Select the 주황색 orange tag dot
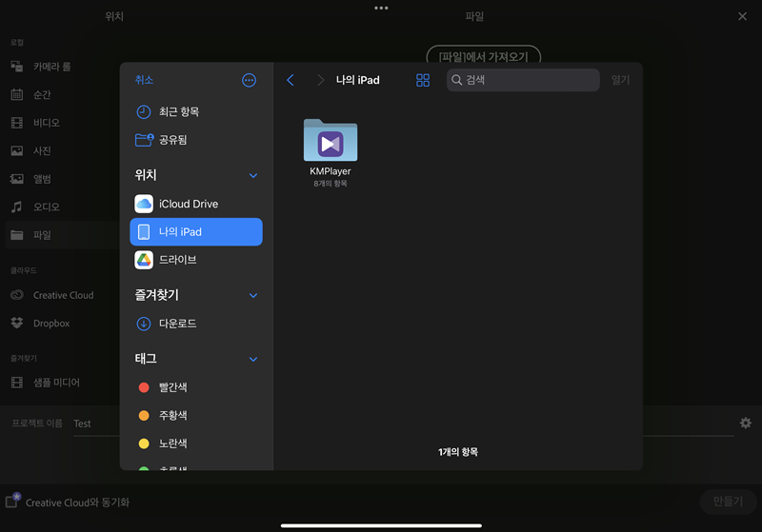762x532 pixels. 144,416
